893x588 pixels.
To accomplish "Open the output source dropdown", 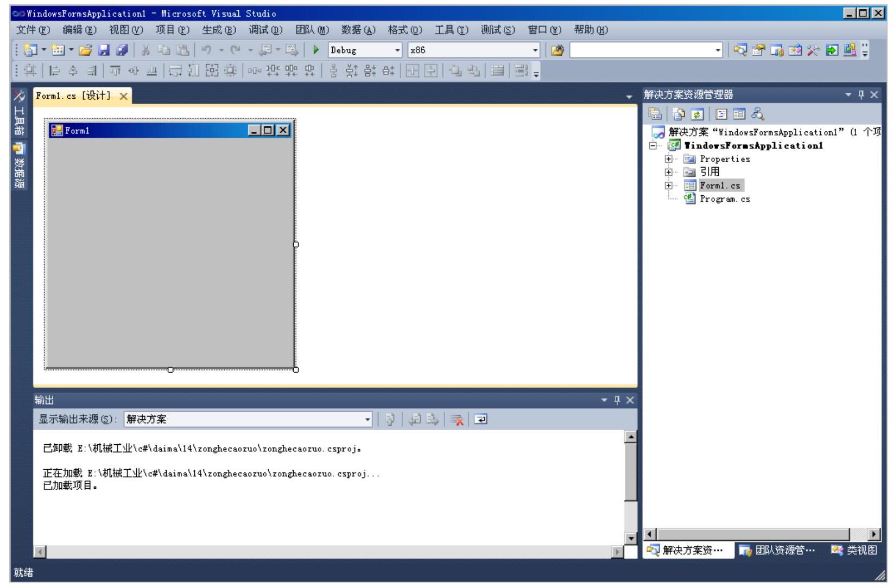I will pyautogui.click(x=368, y=419).
